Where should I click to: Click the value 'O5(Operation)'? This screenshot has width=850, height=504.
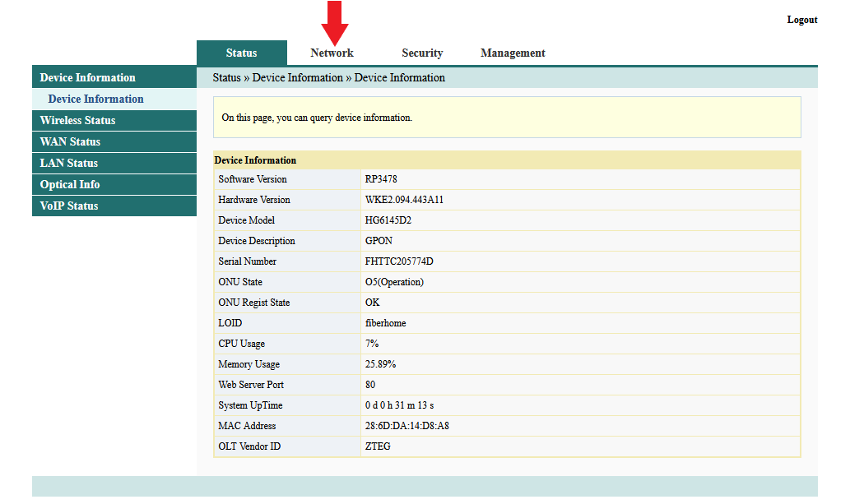[x=395, y=282]
